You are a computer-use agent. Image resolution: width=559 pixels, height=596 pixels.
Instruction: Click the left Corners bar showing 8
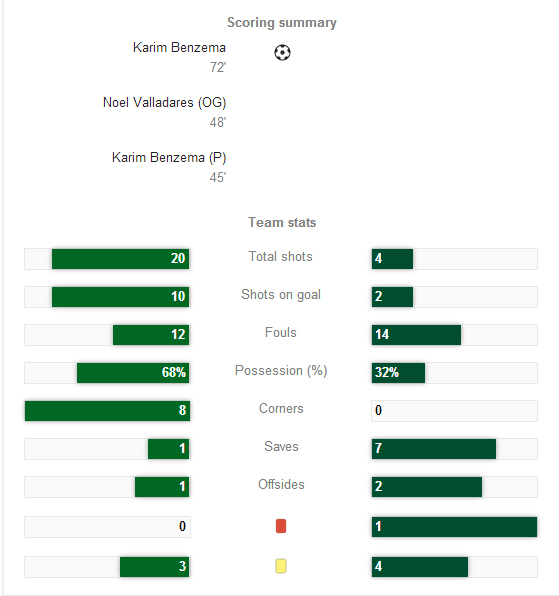107,411
